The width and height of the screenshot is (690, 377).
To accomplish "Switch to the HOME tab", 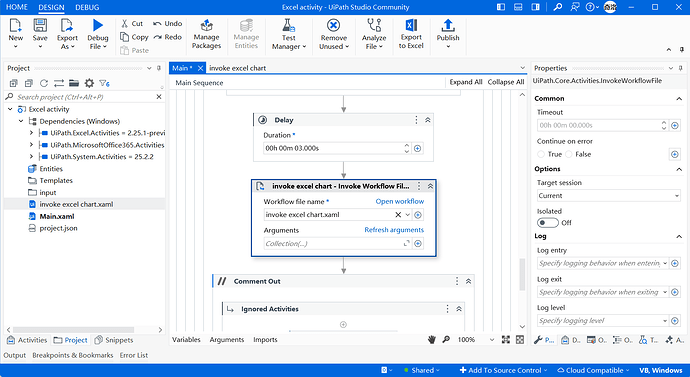I will (17, 7).
